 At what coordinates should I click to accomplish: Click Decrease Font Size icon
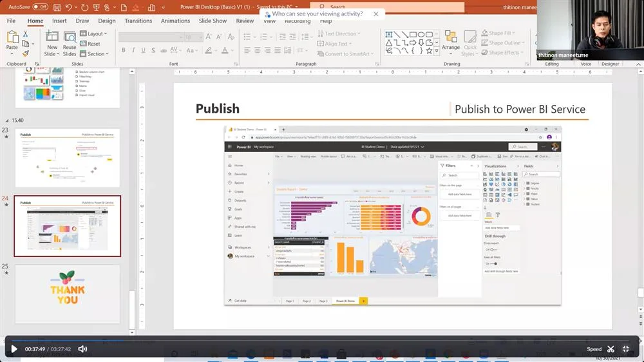220,37
